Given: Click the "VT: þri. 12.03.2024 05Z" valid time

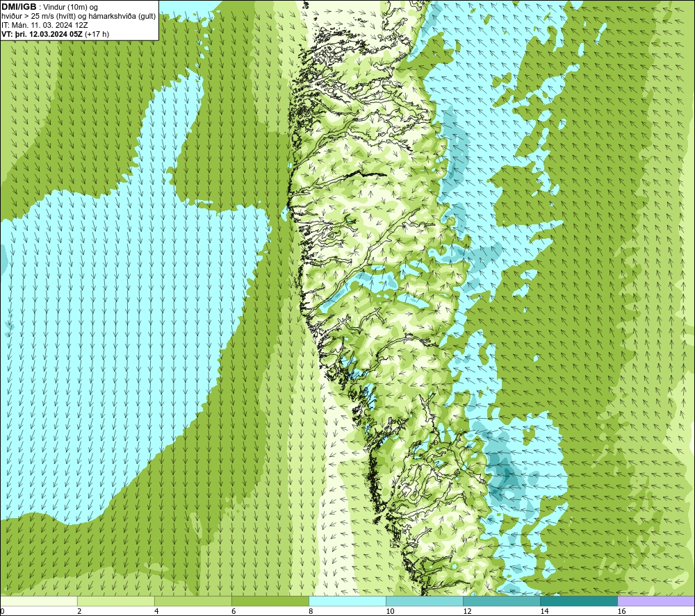Looking at the screenshot, I should pos(42,34).
